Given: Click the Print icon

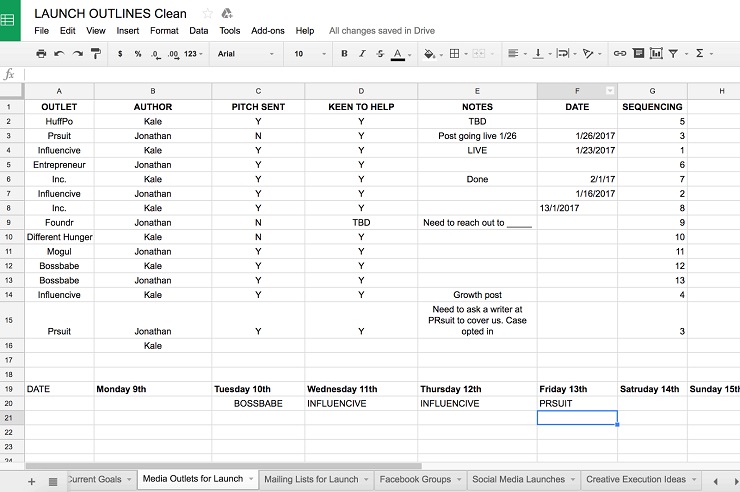Looking at the screenshot, I should click(41, 54).
